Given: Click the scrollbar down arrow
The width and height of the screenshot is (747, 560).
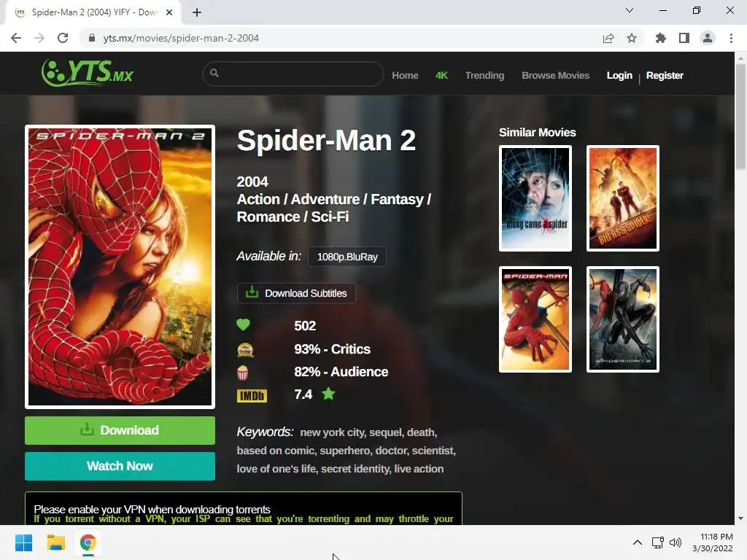Looking at the screenshot, I should point(741,518).
